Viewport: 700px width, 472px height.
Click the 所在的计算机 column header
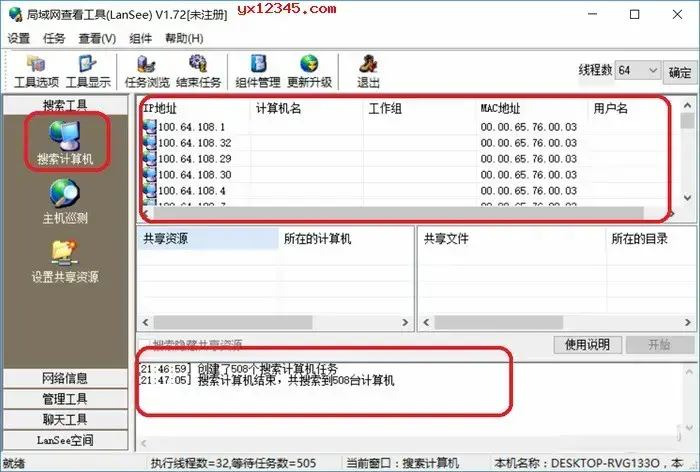tap(346, 238)
